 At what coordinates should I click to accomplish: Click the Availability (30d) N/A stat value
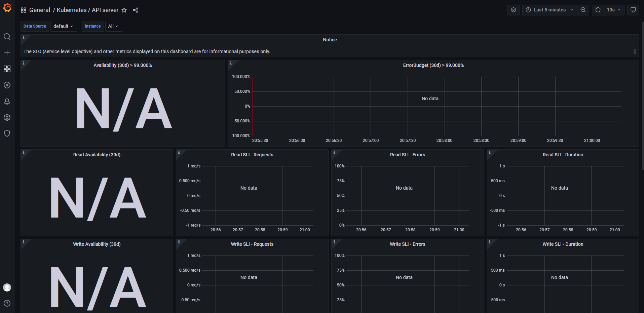click(x=124, y=109)
